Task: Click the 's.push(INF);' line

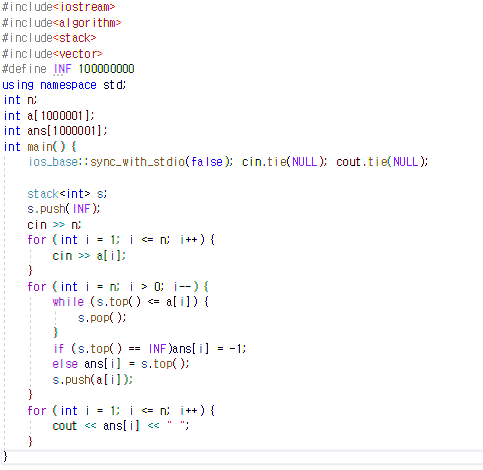Action: [x=64, y=209]
